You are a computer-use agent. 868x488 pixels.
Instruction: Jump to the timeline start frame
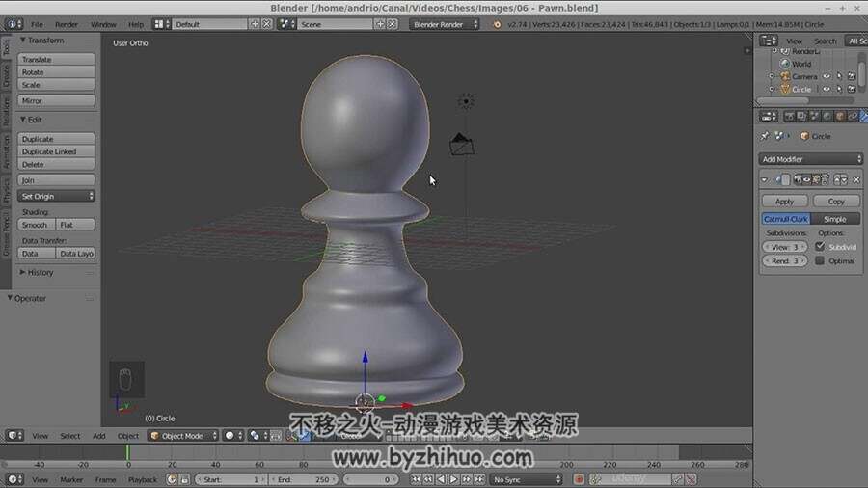415,479
